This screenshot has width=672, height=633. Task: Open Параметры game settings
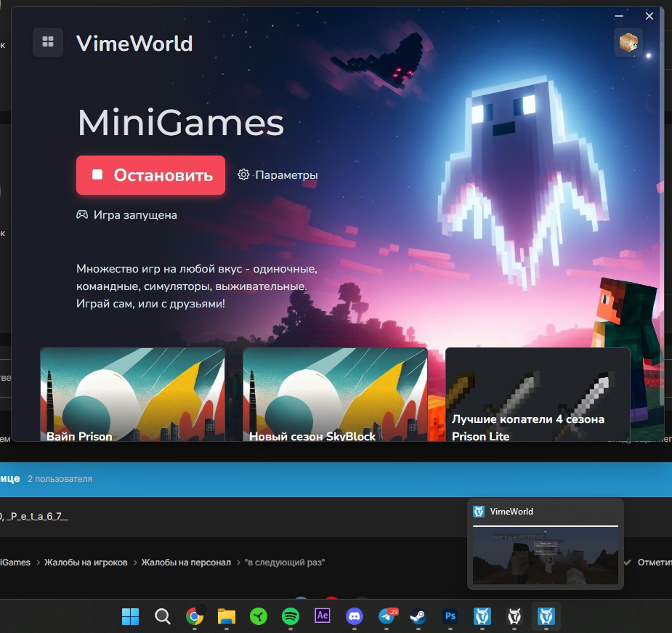click(278, 175)
